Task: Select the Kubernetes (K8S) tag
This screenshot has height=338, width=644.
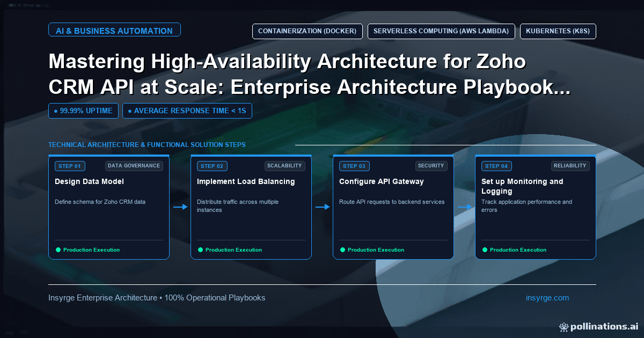Action: 558,31
